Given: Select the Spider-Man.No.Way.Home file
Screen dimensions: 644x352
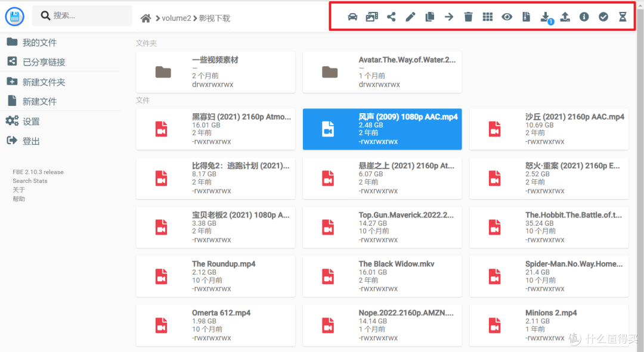Looking at the screenshot, I should point(549,276).
